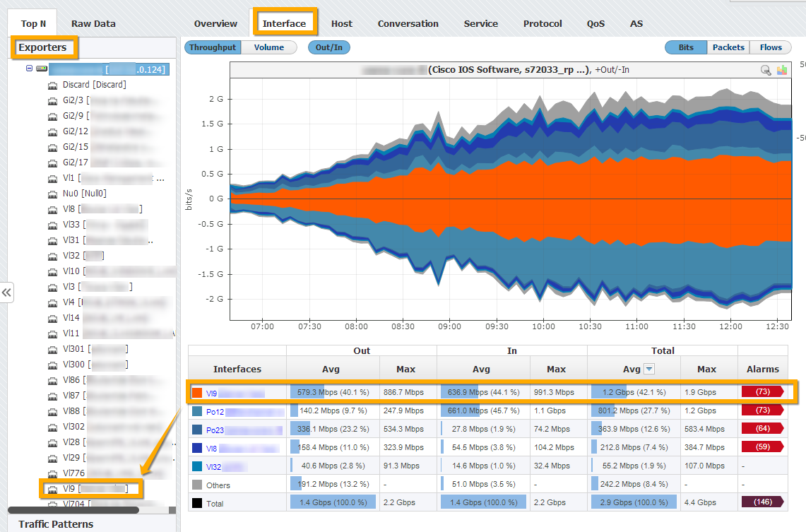Select Volume view toggle

coord(269,47)
